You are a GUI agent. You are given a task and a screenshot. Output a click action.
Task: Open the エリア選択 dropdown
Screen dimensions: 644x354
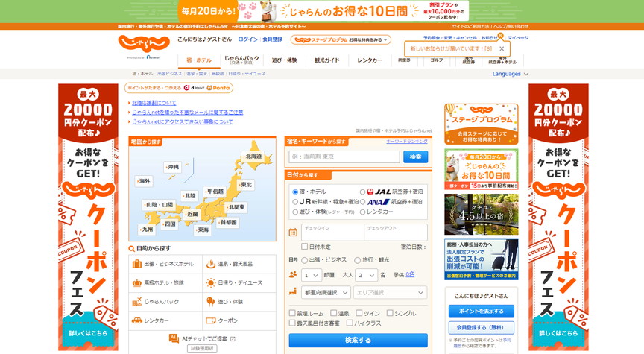pyautogui.click(x=390, y=292)
